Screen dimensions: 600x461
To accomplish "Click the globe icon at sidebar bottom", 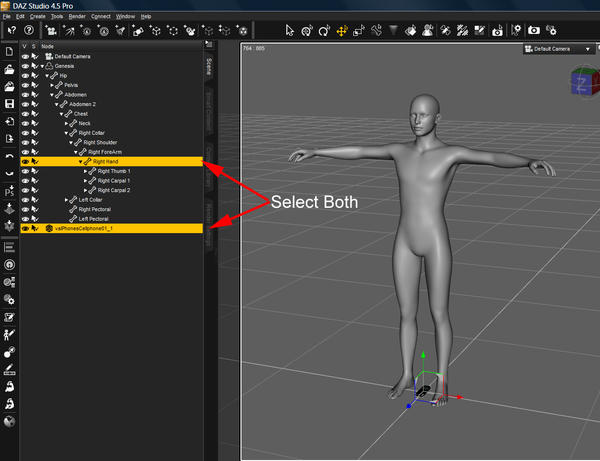I will tap(9, 422).
